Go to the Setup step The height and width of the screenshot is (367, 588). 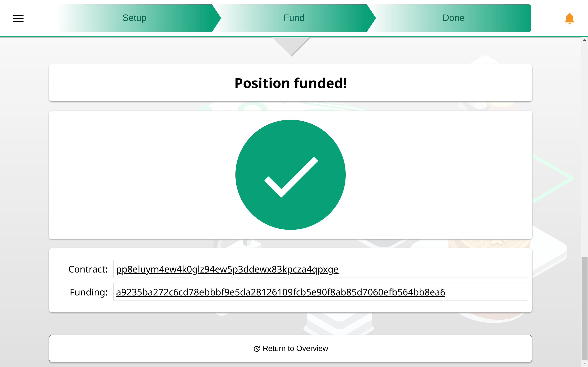point(134,18)
